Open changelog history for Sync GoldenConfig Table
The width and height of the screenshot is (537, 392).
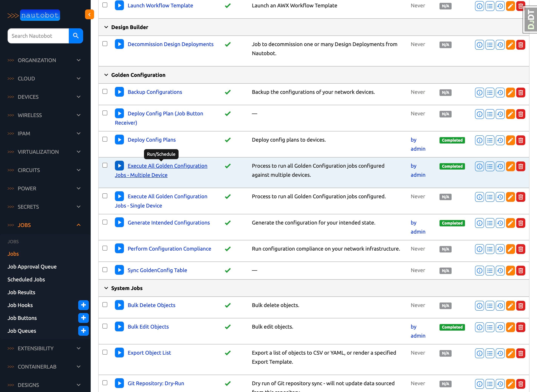pyautogui.click(x=500, y=271)
